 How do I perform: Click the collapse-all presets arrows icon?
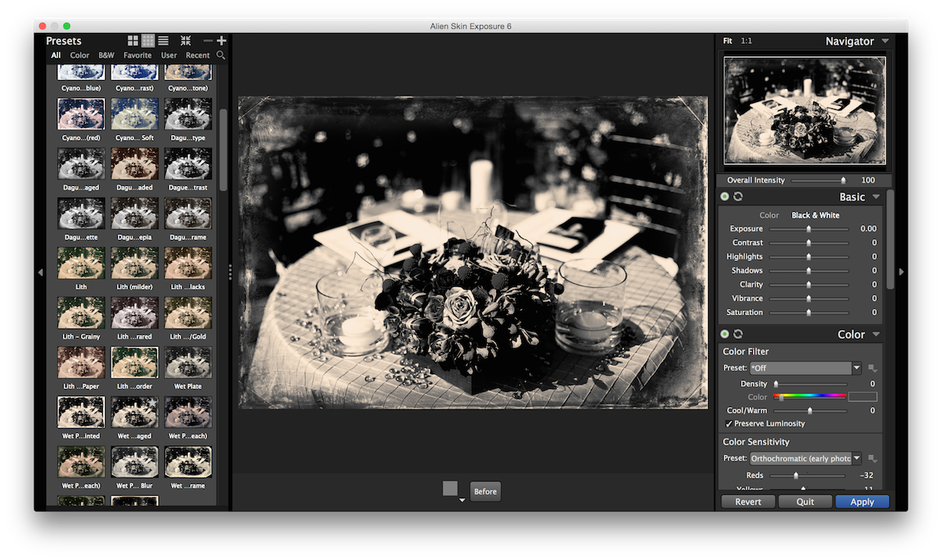[186, 41]
